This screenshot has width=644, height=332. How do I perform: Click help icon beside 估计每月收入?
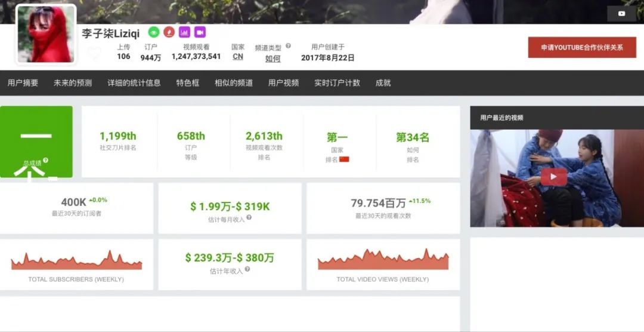click(x=249, y=217)
